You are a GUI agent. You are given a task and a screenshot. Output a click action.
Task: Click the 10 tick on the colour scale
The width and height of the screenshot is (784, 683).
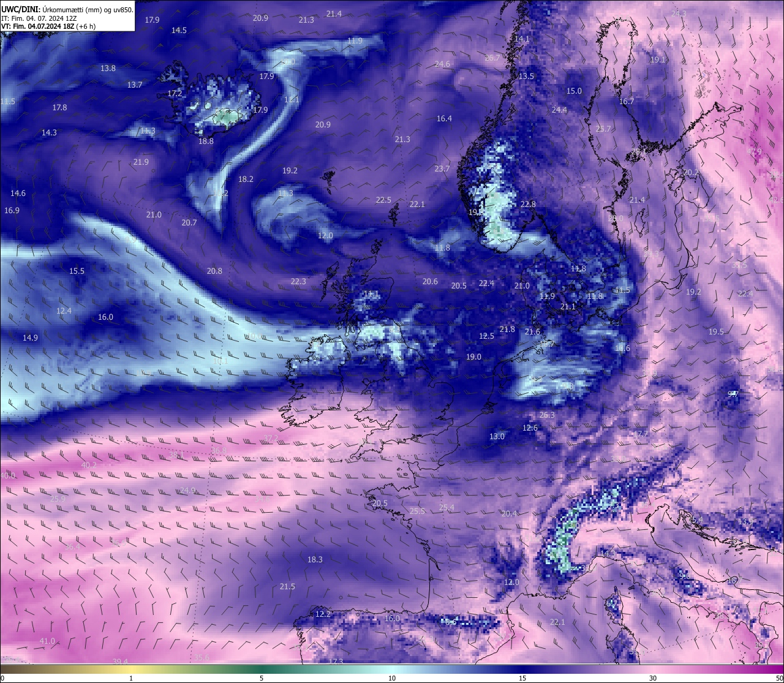pyautogui.click(x=392, y=678)
